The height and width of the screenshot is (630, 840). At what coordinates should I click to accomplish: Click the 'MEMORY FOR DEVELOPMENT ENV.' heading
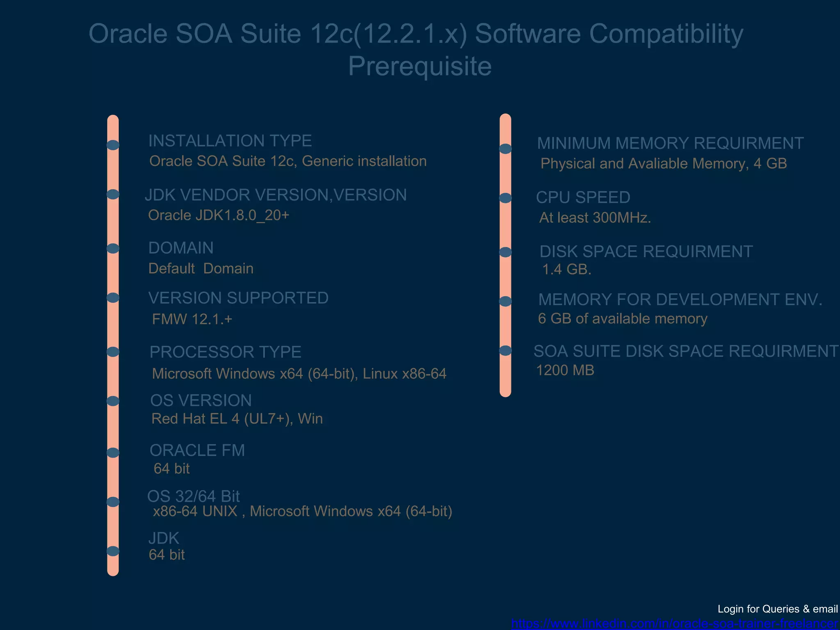coord(680,299)
